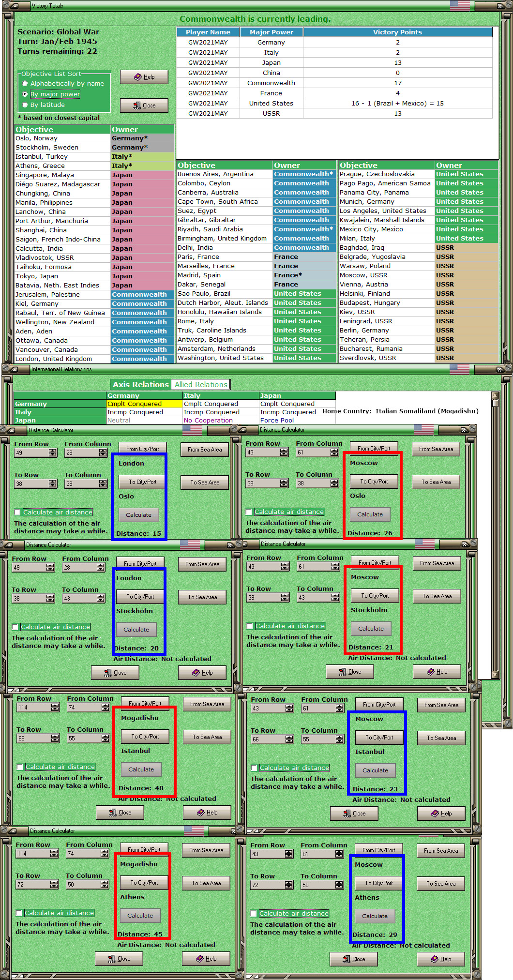
Task: Enable air distance checkbox in Mogadishu-to-Istanbul calculator
Action: (20, 767)
